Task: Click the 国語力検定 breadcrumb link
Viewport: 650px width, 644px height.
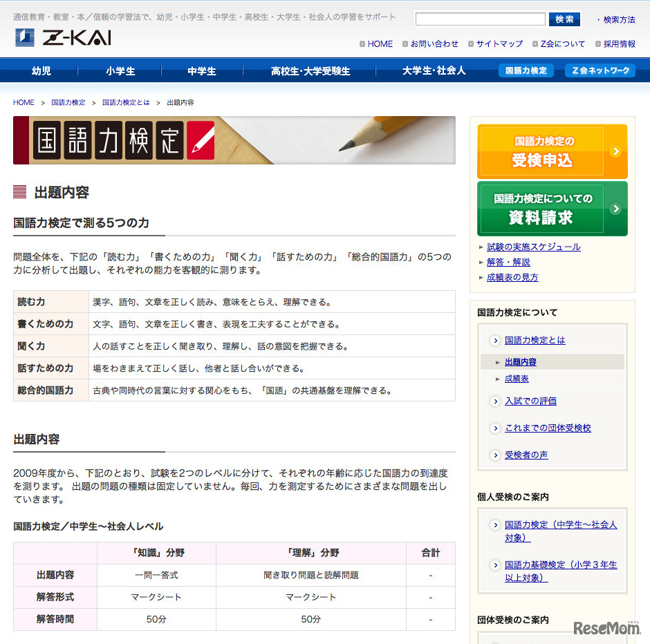Action: pyautogui.click(x=68, y=102)
